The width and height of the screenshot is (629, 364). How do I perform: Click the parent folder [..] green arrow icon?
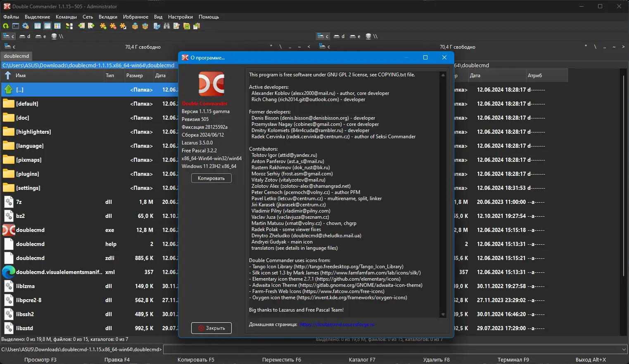9,90
